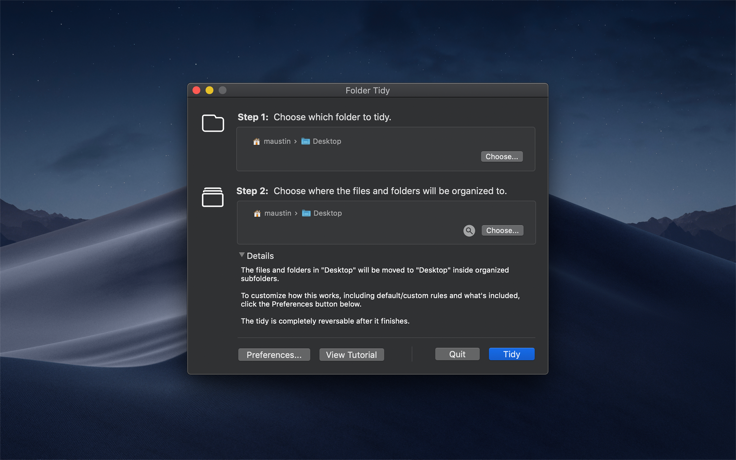Click the 'Step 2:' heading text

click(252, 191)
